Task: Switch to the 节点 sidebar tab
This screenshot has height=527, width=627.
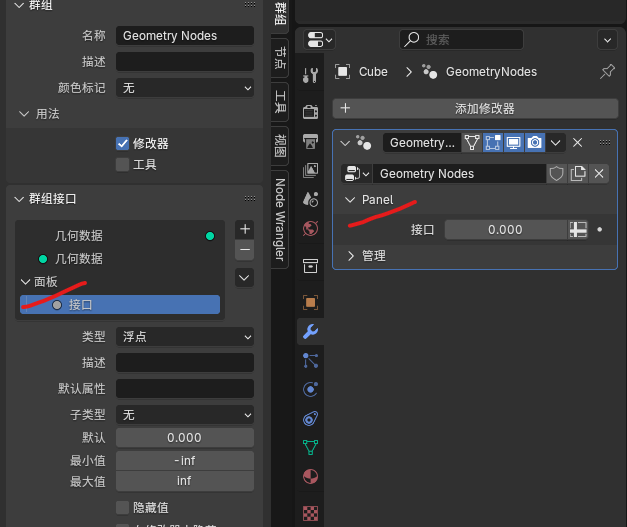Action: (x=280, y=58)
